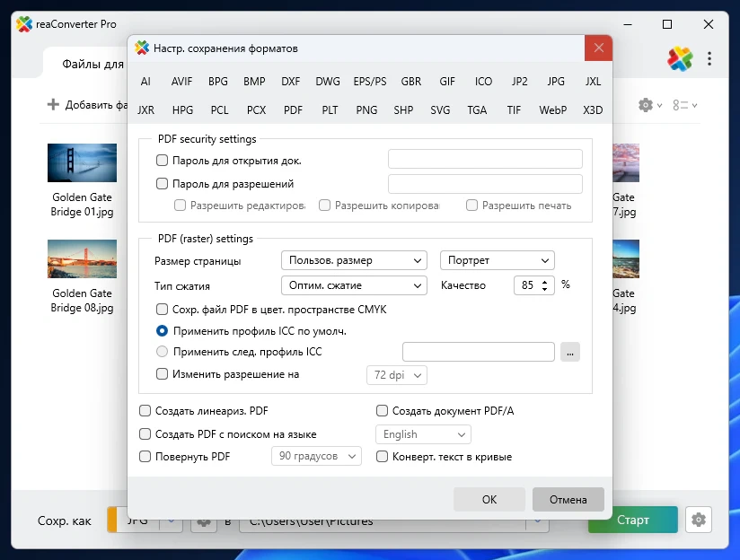Switch to the JXR format tab
Viewport: 740px width, 560px height.
(x=145, y=109)
